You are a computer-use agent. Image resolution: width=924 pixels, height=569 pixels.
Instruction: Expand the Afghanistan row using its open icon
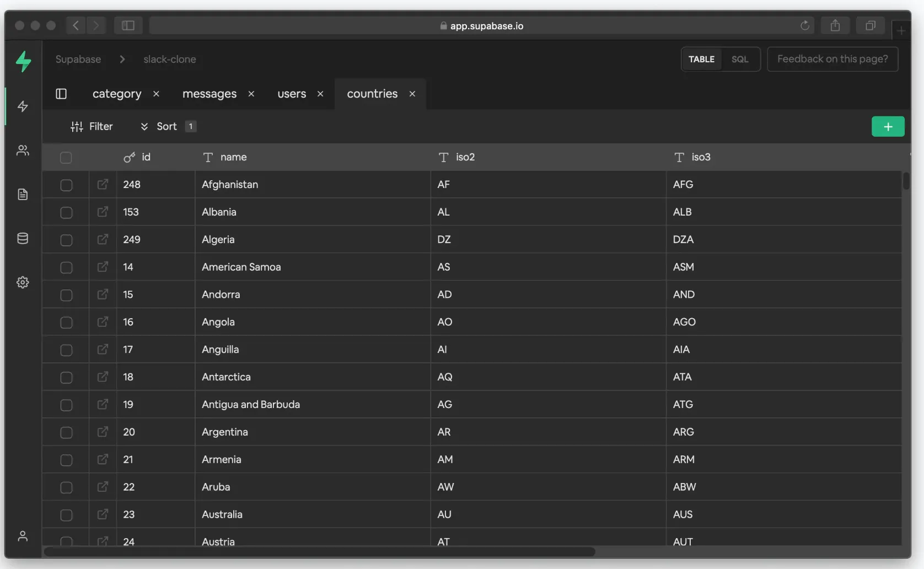click(103, 184)
